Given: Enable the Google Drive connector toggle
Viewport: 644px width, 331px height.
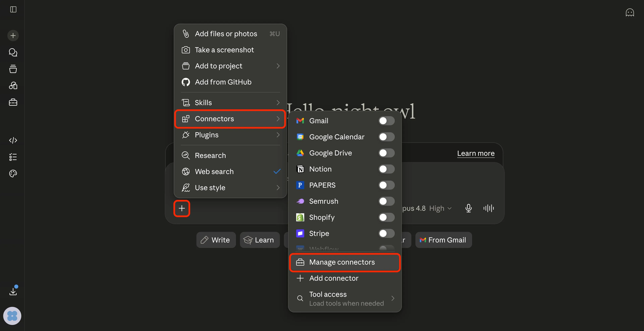Looking at the screenshot, I should pos(387,153).
